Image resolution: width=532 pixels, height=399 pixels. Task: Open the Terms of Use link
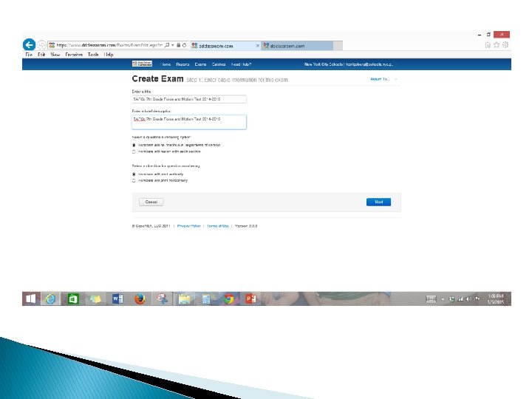pos(218,226)
